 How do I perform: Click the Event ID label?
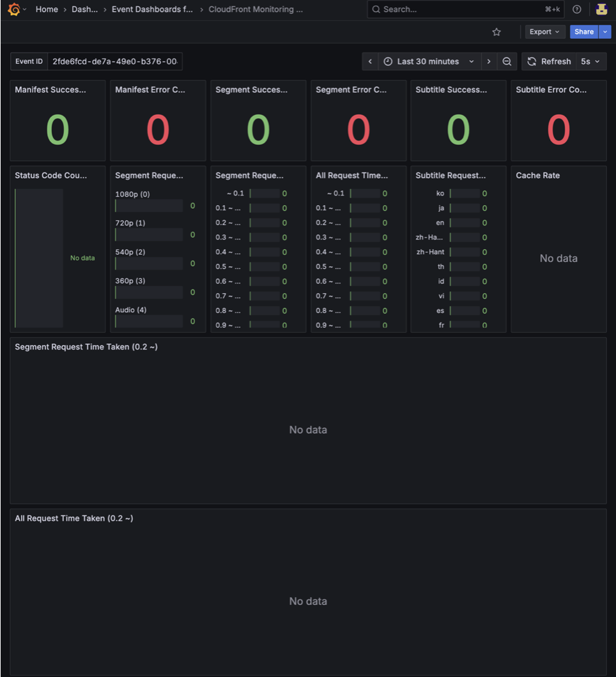click(x=29, y=61)
